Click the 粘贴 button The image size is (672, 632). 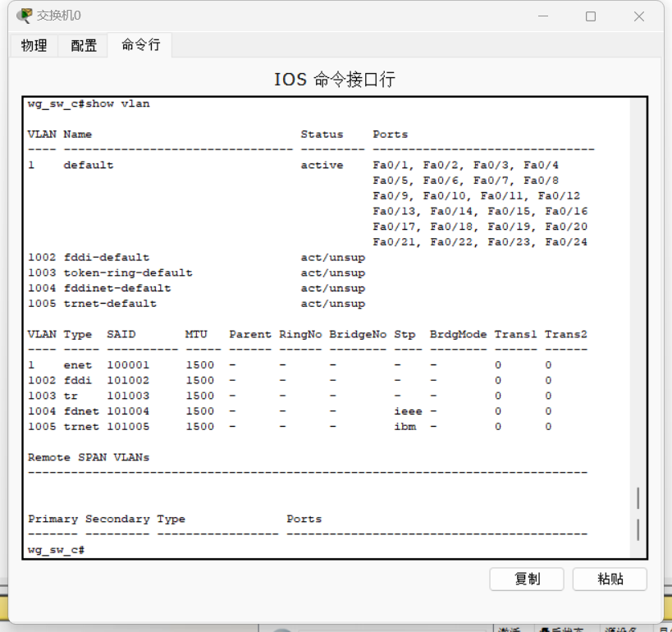(610, 579)
